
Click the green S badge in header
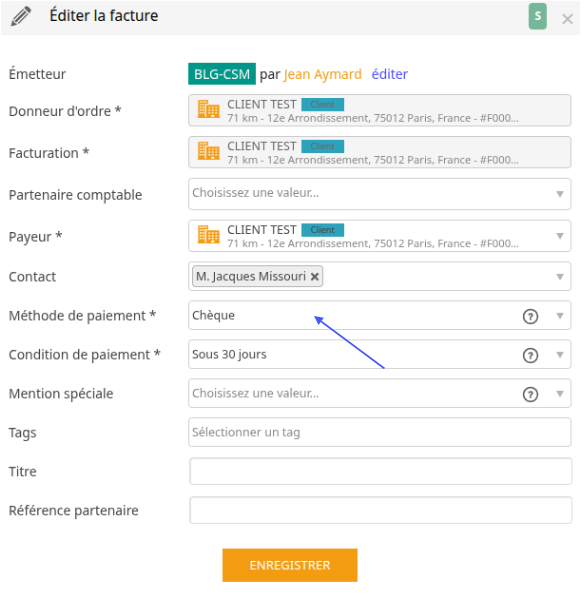coord(537,16)
